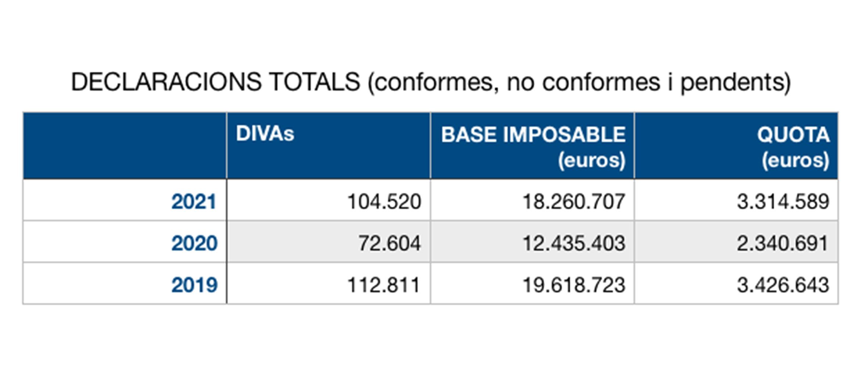Screen dimensions: 868x391
Task: Select the DIVAs value 104.520
Action: tap(384, 202)
